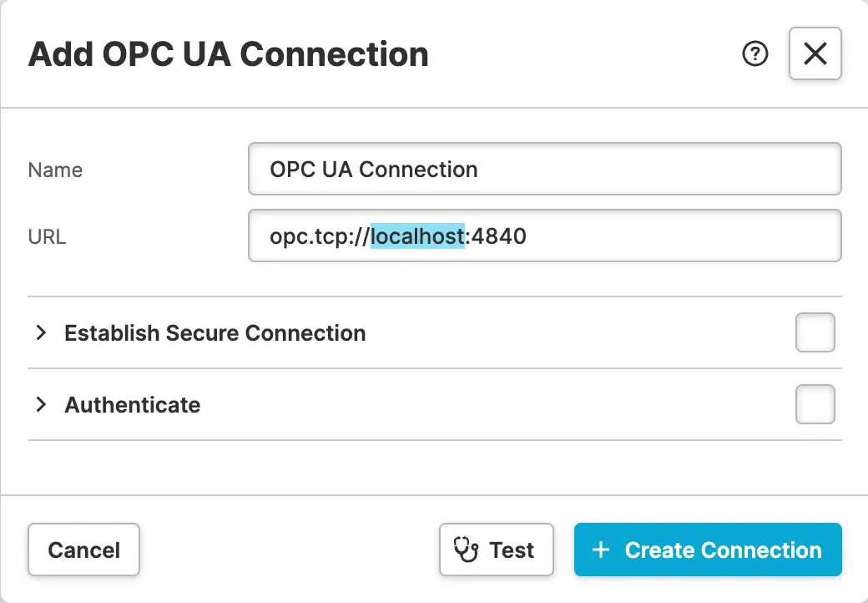
Task: Test the OPC UA connection
Action: point(497,550)
